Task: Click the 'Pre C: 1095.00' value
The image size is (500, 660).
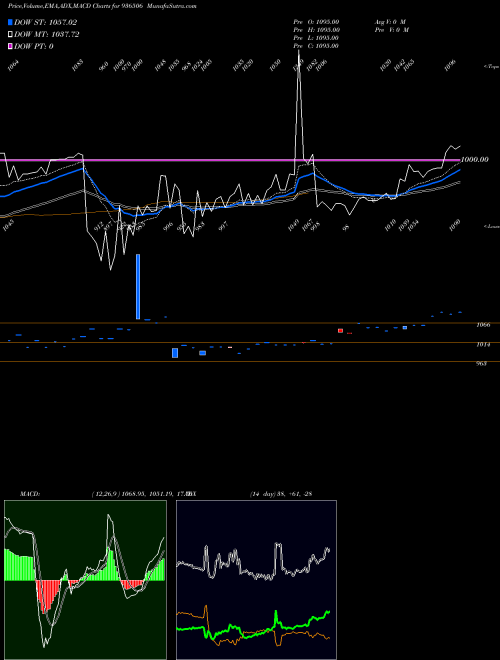Action: [316, 45]
